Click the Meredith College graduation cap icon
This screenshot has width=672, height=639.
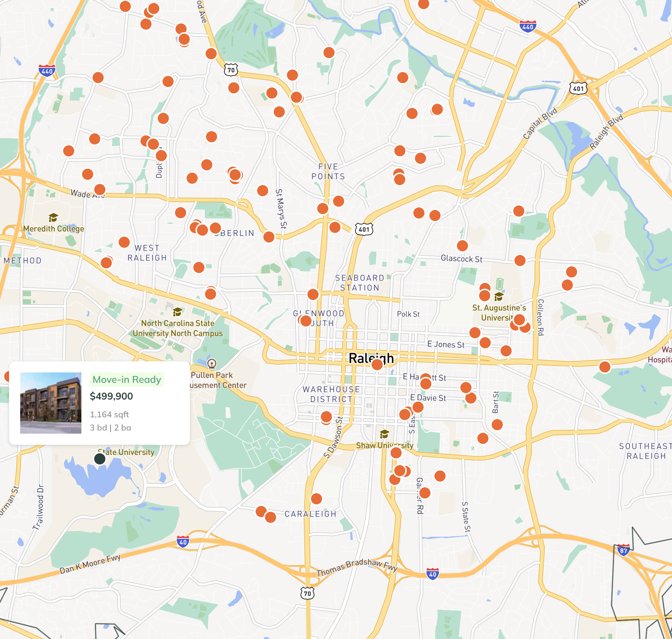53,218
